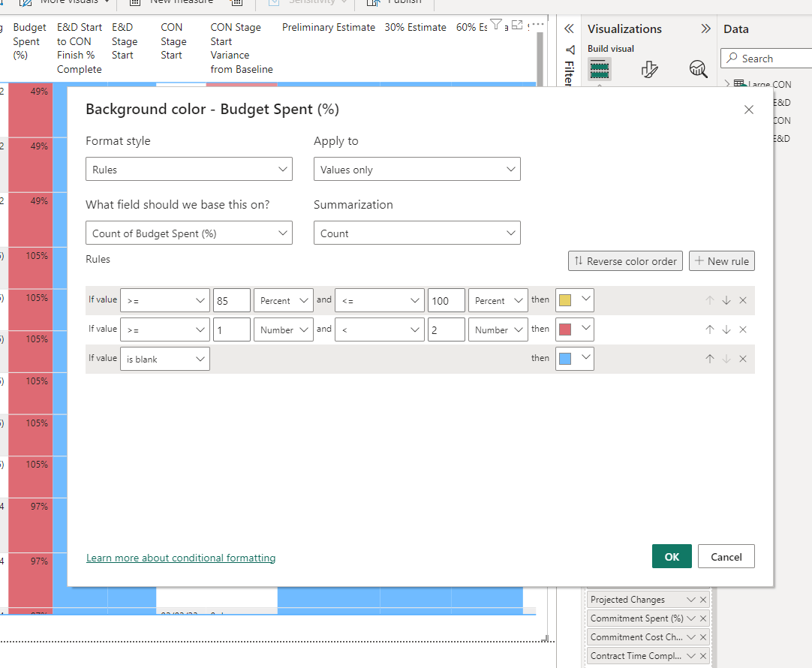The width and height of the screenshot is (812, 668).
Task: Open Learn more about conditional formatting link
Action: [181, 558]
